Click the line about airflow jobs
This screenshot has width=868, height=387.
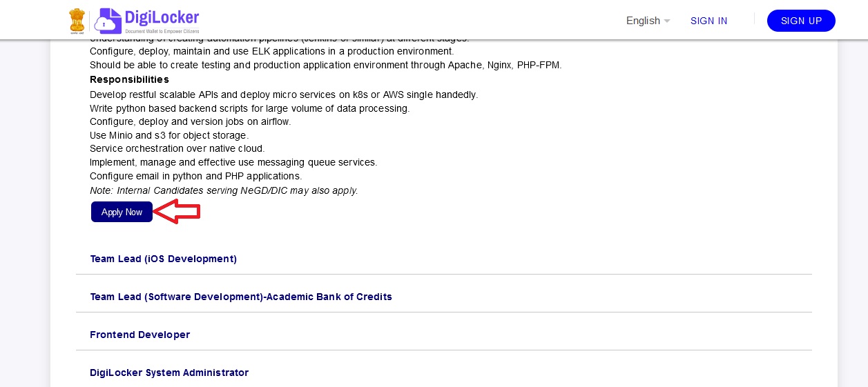pos(191,121)
